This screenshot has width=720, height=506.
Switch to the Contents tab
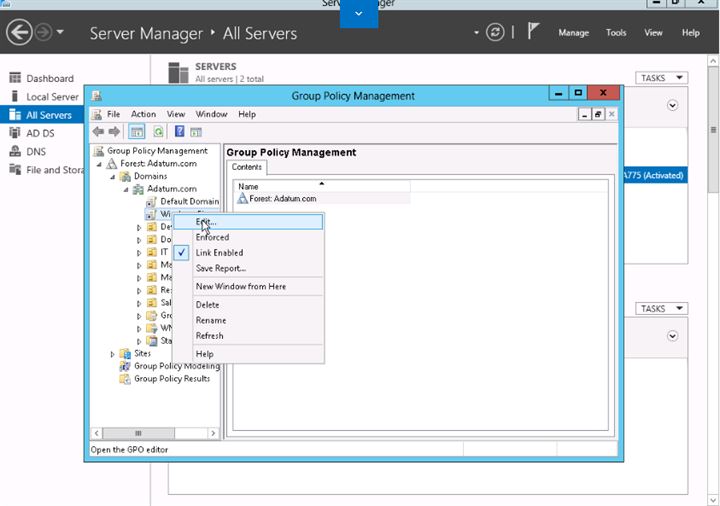[247, 167]
